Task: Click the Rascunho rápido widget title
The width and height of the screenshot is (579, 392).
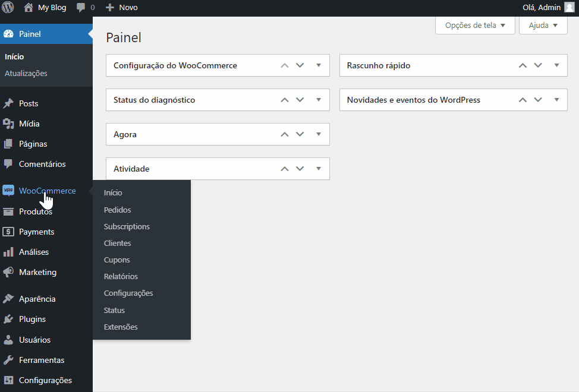Action: [x=379, y=66]
